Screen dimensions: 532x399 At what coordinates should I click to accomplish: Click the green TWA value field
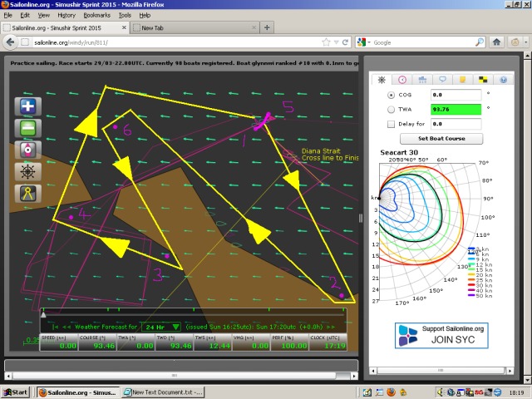pyautogui.click(x=456, y=109)
